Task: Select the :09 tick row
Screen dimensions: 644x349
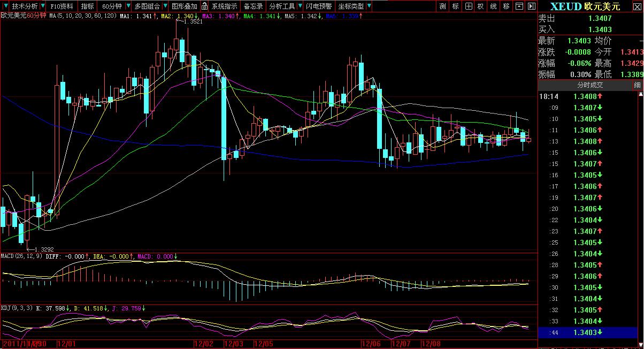Action: 587,108
